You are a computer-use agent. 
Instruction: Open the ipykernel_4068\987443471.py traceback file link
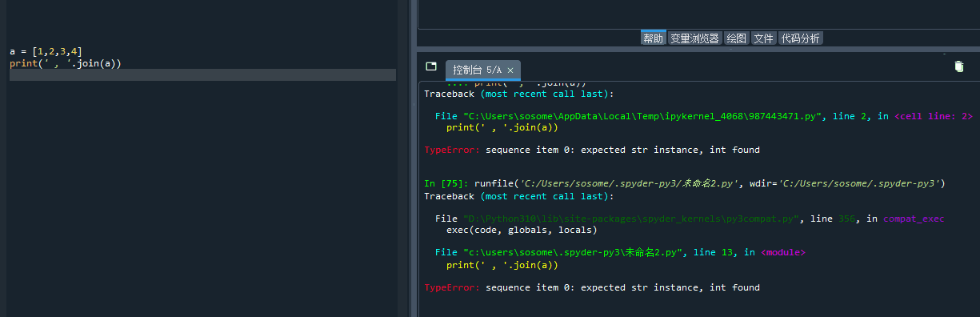click(x=642, y=116)
